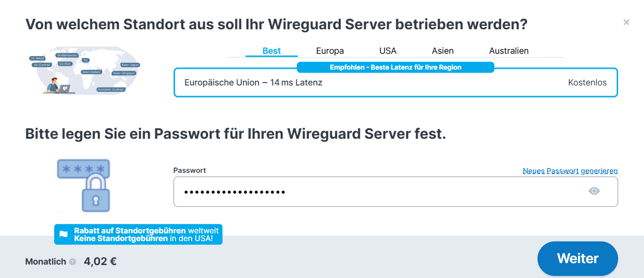Click the Australien (Sydney) map label
Screen dimensions: 644x278
(x=111, y=89)
